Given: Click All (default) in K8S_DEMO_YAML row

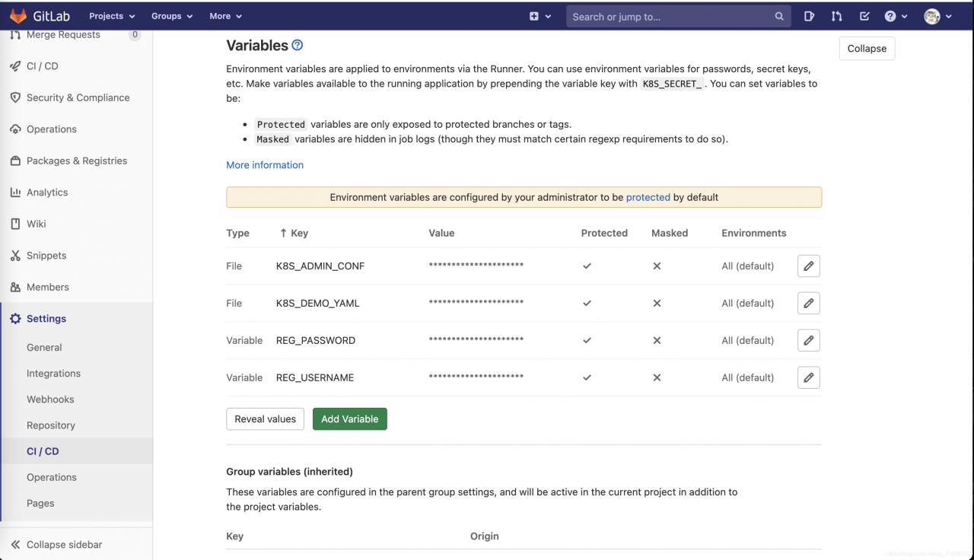Looking at the screenshot, I should (748, 303).
